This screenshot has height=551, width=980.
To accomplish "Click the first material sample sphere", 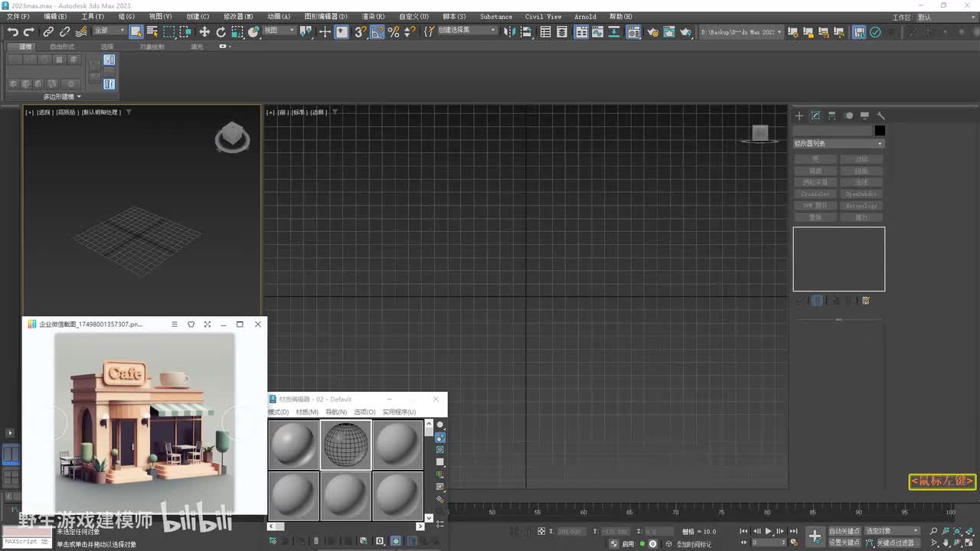I will (x=294, y=445).
